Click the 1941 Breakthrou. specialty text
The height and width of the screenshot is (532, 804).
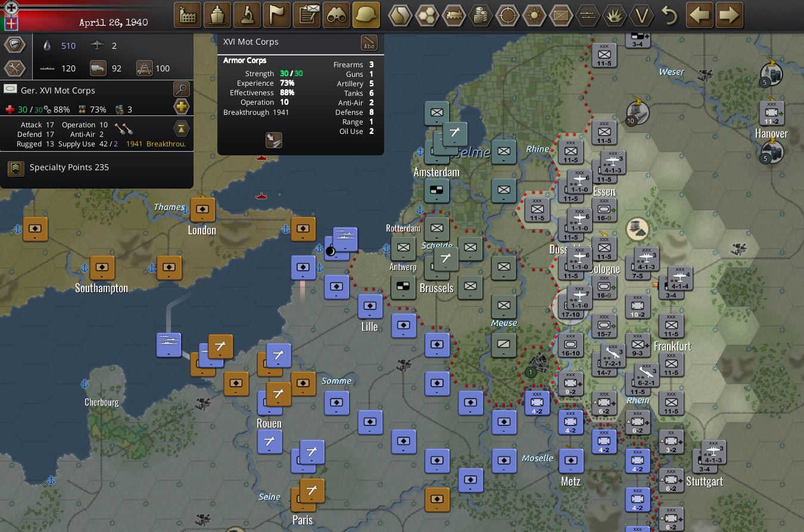[156, 144]
